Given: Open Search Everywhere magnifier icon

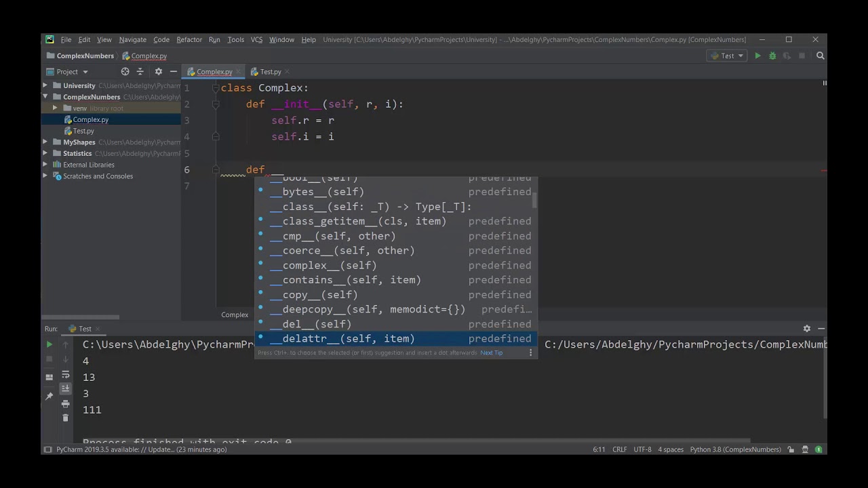Looking at the screenshot, I should (x=821, y=56).
